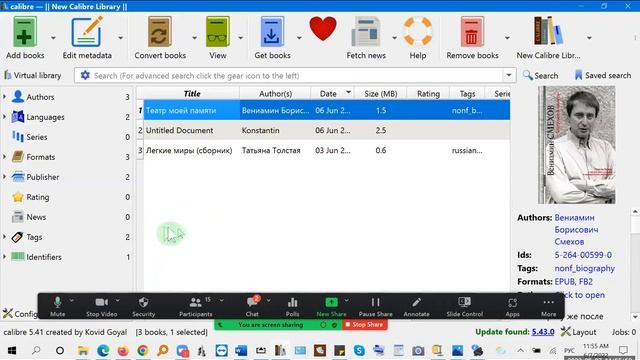
Task: Open the 5-264-00599-0 identifier link
Action: [583, 255]
